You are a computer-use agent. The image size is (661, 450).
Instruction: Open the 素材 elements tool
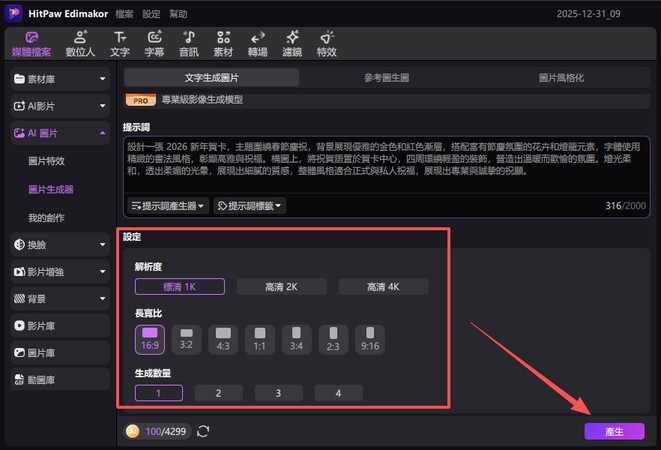pyautogui.click(x=223, y=44)
